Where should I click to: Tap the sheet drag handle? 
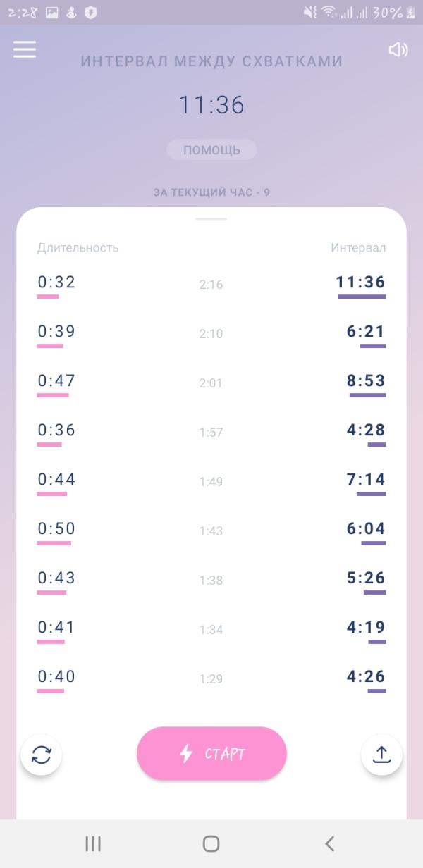point(211,219)
